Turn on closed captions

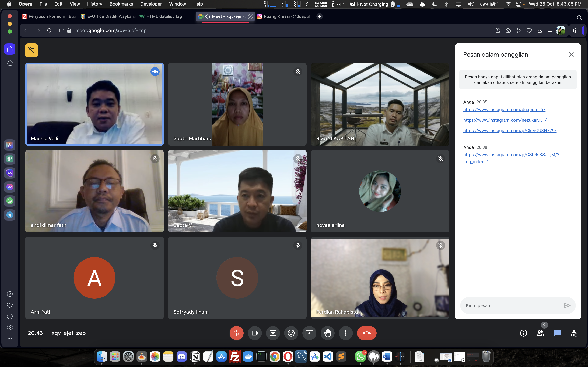tap(273, 333)
